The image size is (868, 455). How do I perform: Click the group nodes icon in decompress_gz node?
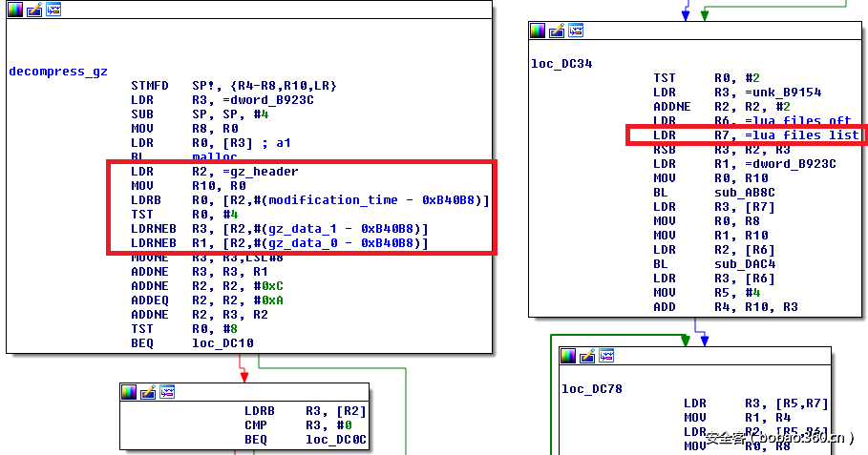[53, 10]
